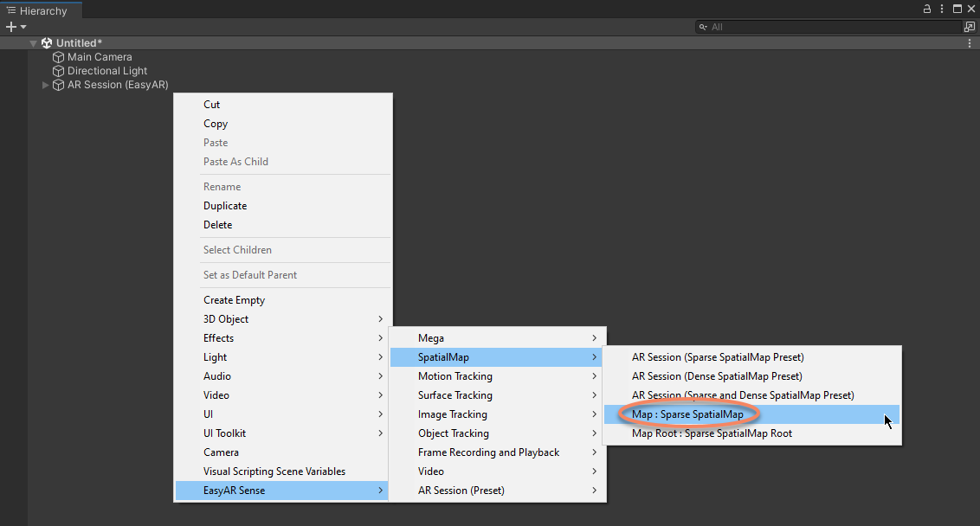
Task: Click the Directional Light cube icon
Action: click(59, 71)
